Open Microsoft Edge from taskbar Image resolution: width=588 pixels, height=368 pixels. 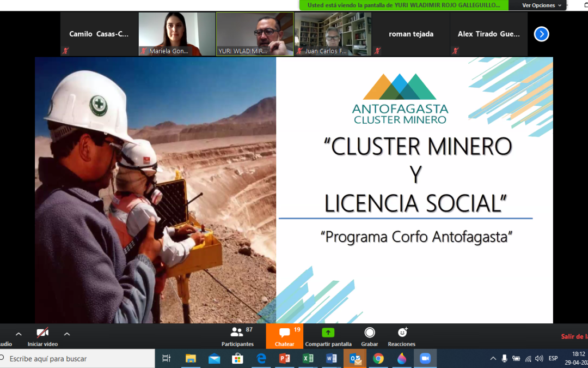click(x=261, y=359)
